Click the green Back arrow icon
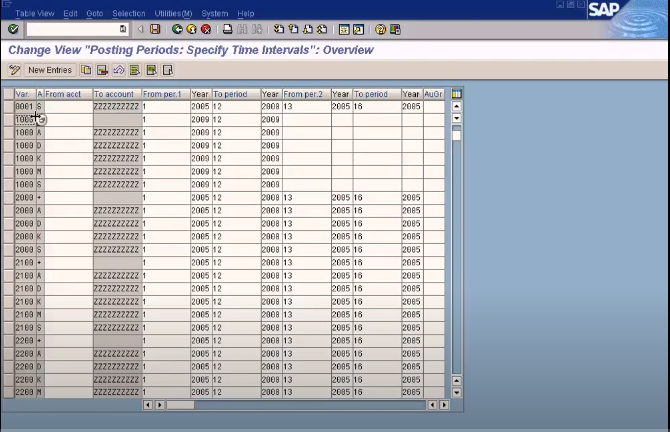This screenshot has width=670, height=432. [177, 29]
